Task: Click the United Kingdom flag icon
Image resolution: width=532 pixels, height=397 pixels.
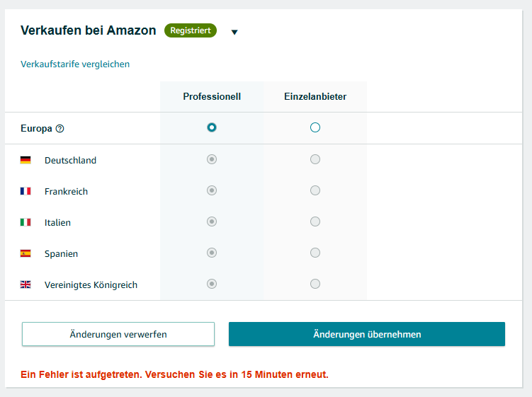Action: click(26, 284)
